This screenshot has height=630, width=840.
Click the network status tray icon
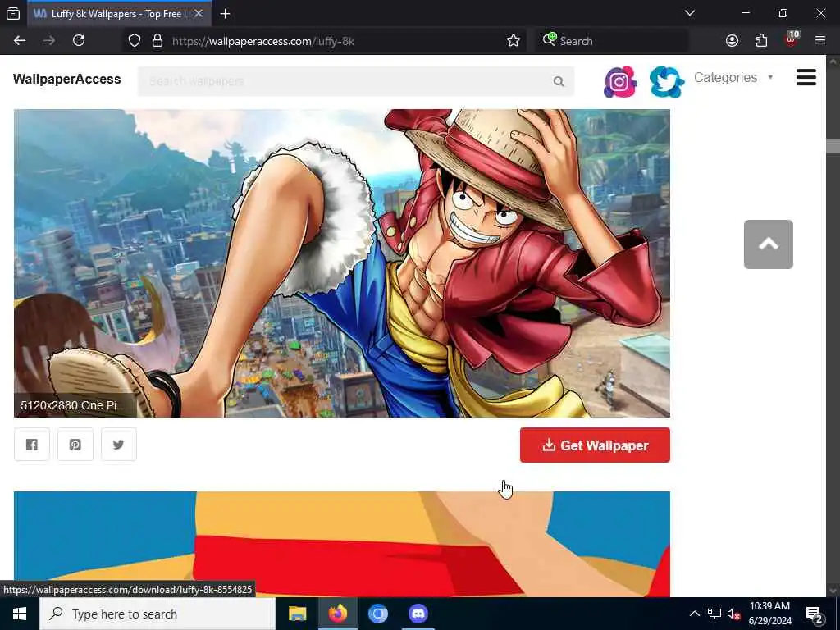714,614
